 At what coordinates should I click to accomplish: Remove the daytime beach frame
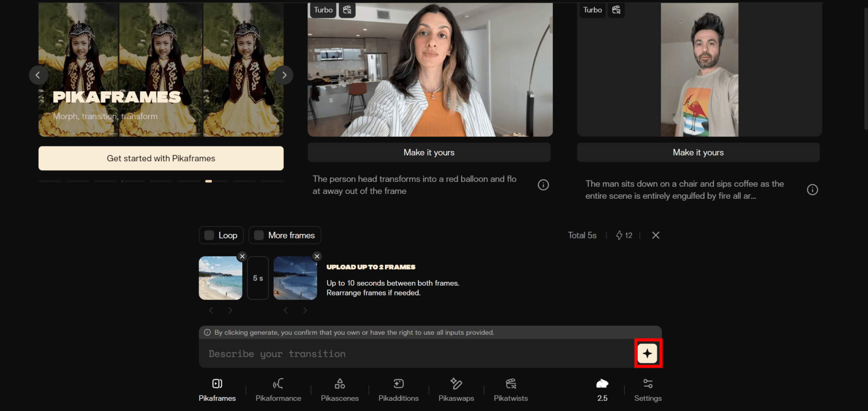[242, 256]
